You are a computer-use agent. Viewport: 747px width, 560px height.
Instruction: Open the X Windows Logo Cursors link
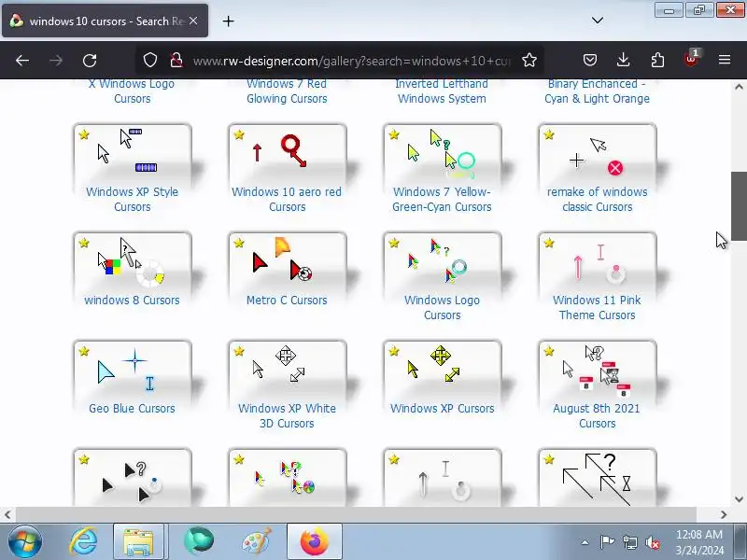tap(132, 91)
